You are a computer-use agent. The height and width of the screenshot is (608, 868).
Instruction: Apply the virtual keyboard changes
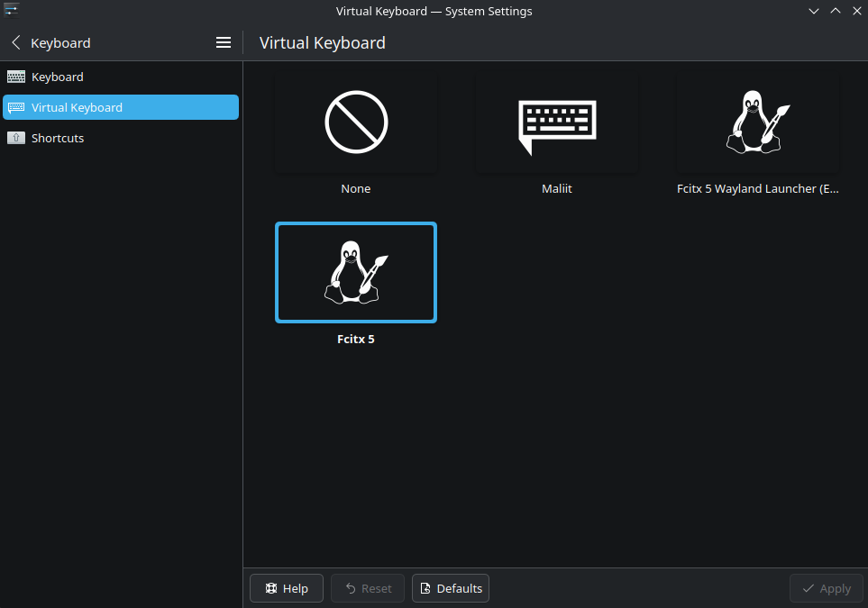(826, 588)
